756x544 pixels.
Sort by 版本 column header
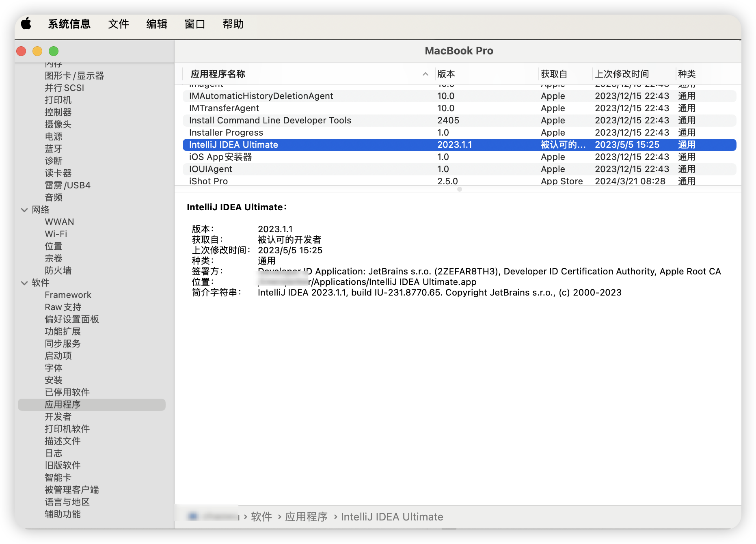446,74
